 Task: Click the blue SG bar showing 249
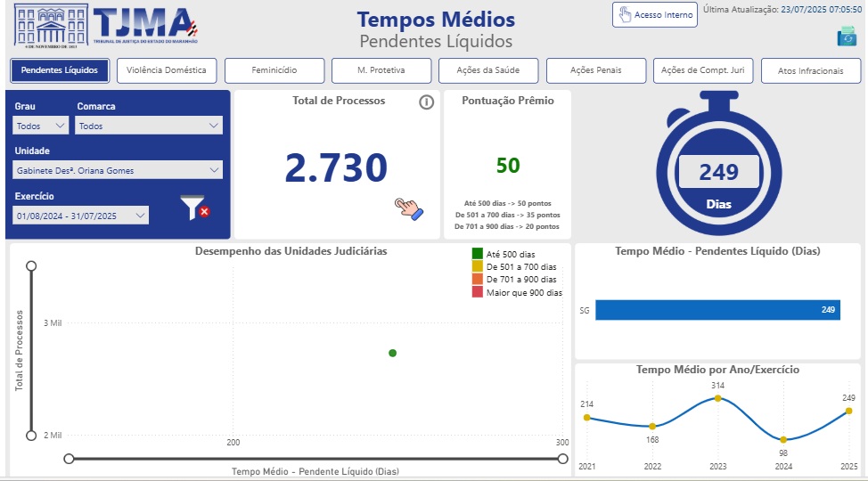718,310
